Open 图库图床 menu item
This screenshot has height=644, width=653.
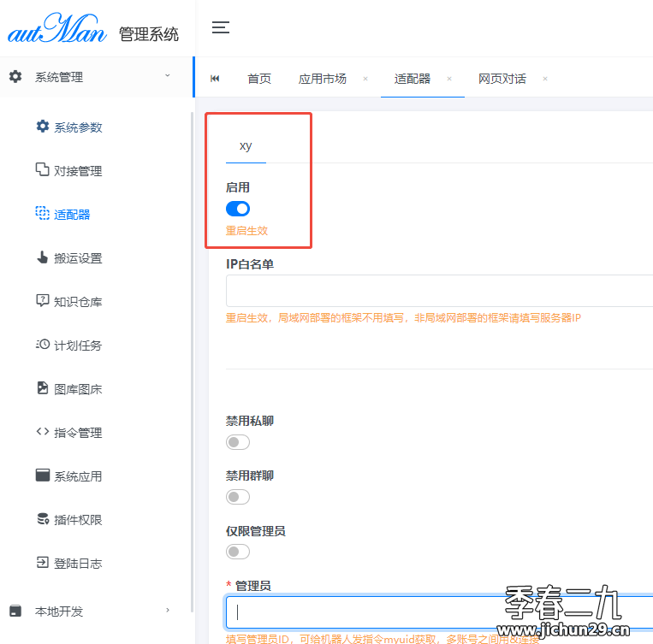tap(78, 389)
